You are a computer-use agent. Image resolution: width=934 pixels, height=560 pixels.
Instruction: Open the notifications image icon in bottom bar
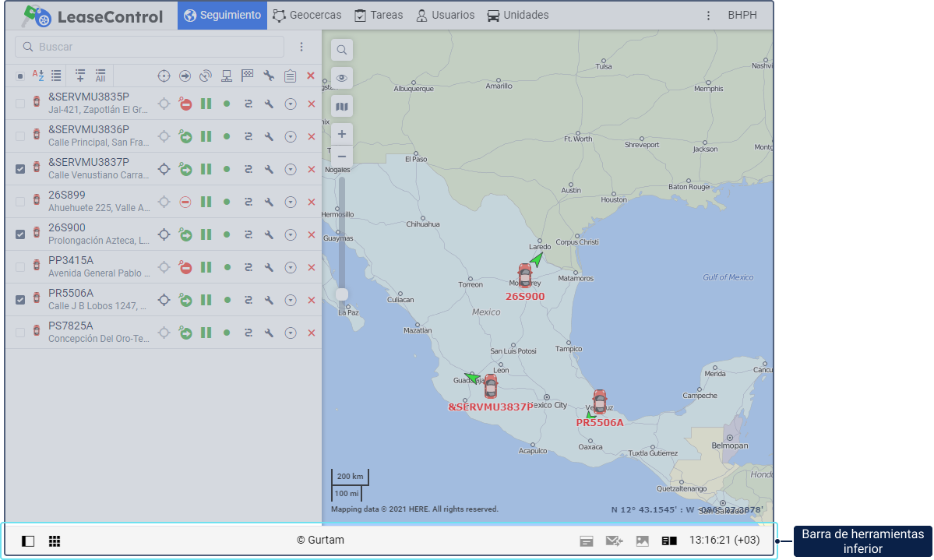coord(642,541)
